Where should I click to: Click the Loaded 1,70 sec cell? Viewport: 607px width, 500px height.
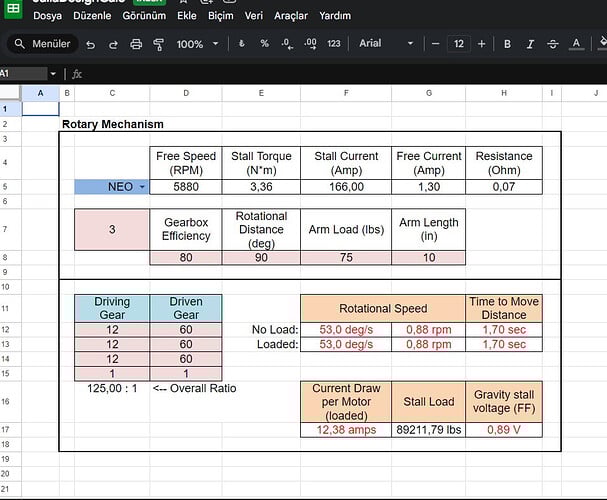pyautogui.click(x=504, y=344)
